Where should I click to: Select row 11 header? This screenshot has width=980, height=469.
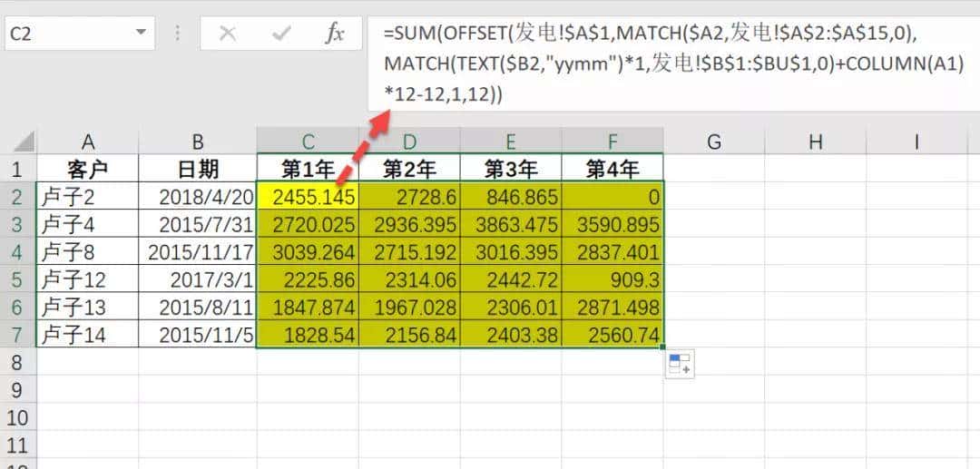[x=17, y=445]
